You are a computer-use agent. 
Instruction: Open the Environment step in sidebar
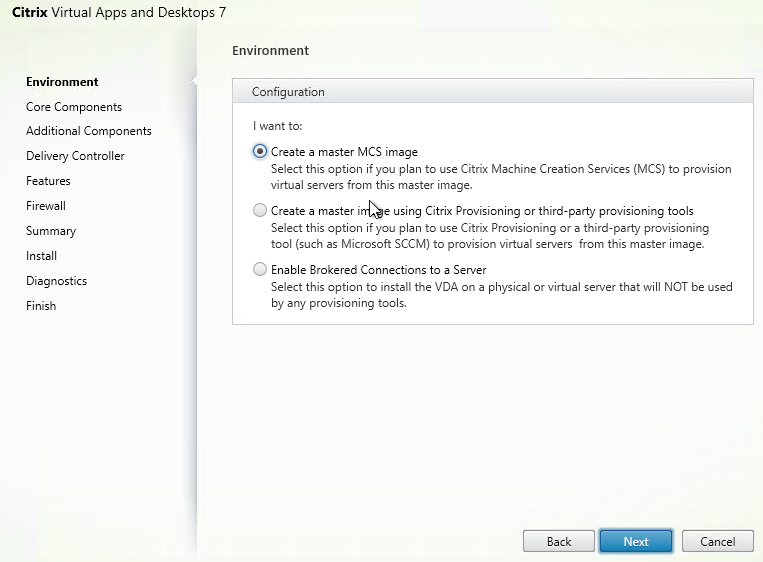[62, 82]
